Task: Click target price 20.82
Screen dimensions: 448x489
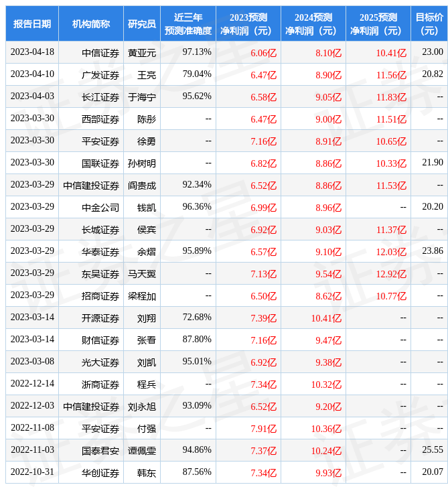Action: (x=433, y=74)
